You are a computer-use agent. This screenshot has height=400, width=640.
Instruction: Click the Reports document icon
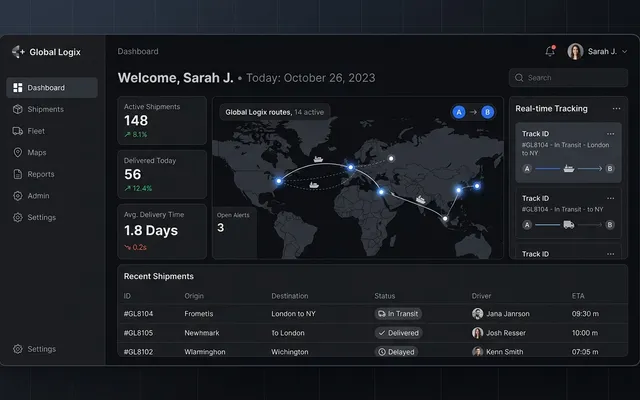(x=18, y=174)
